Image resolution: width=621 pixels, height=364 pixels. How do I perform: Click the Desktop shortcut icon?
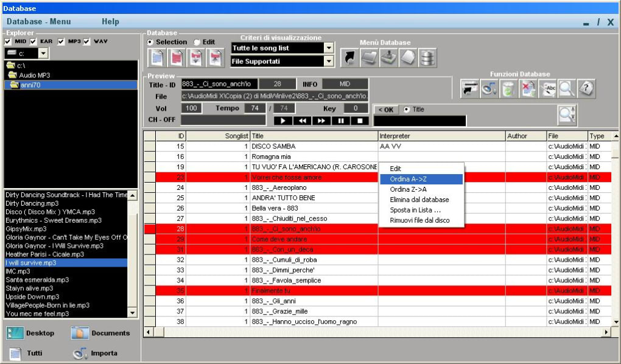point(15,333)
